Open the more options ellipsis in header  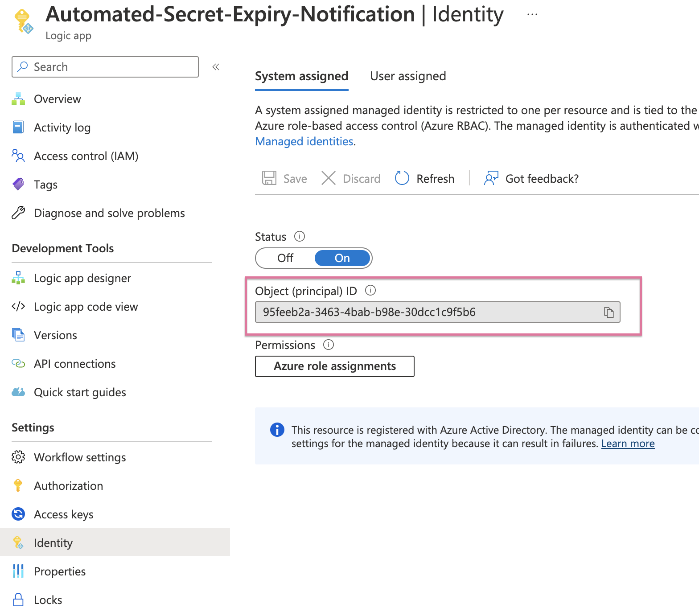pyautogui.click(x=532, y=15)
